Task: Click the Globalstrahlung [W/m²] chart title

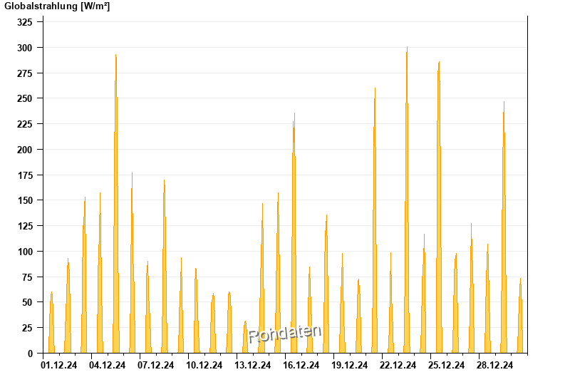Action: pyautogui.click(x=57, y=6)
